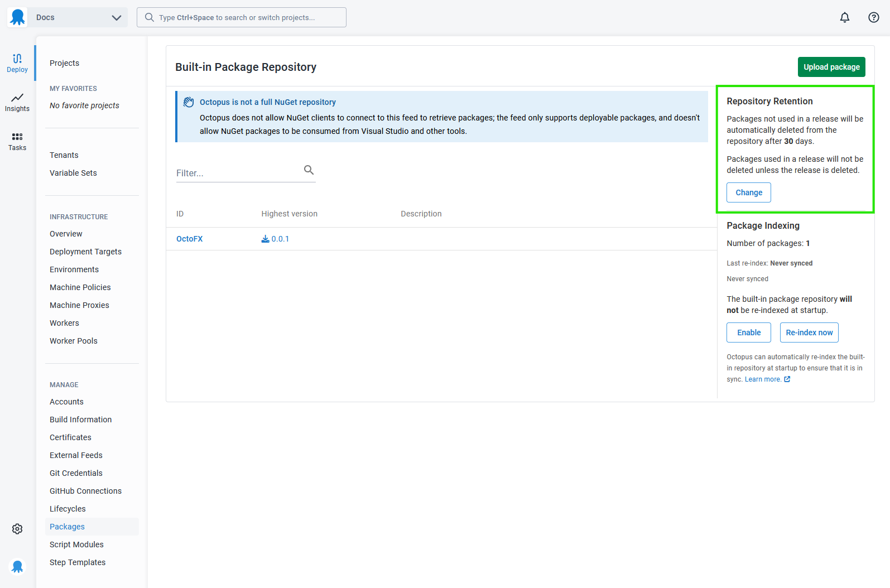Open Infrastructure Overview
This screenshot has width=890, height=588.
click(66, 234)
